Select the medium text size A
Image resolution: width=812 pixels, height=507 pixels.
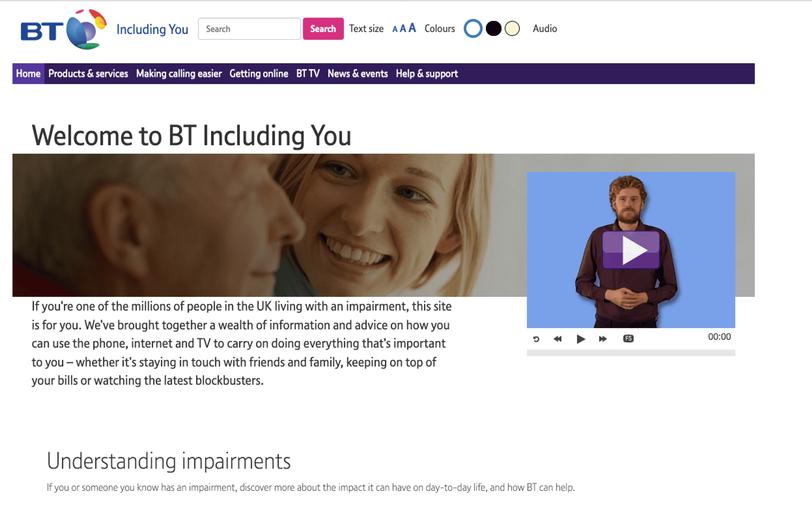point(403,29)
